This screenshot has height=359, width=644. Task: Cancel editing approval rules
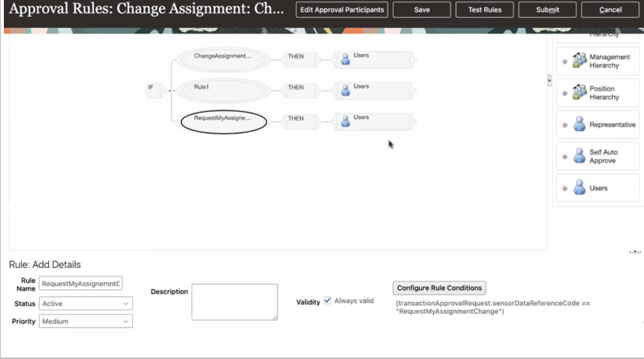[x=611, y=10]
